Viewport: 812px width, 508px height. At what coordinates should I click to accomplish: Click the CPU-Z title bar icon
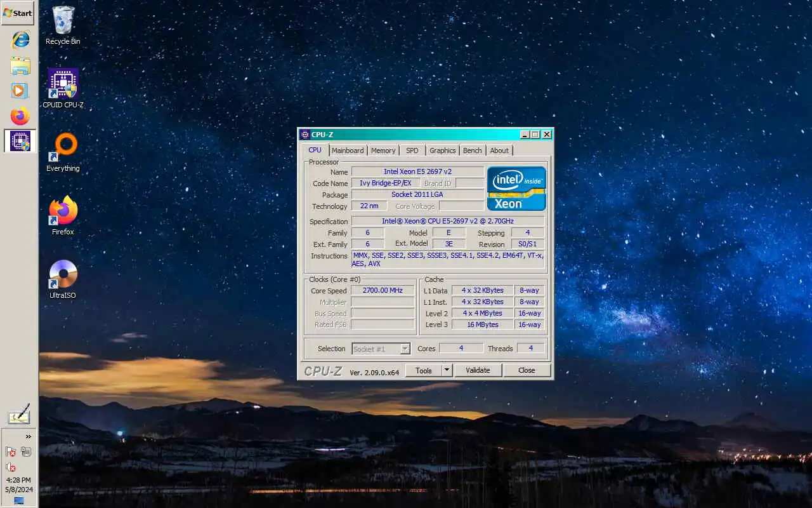(305, 135)
